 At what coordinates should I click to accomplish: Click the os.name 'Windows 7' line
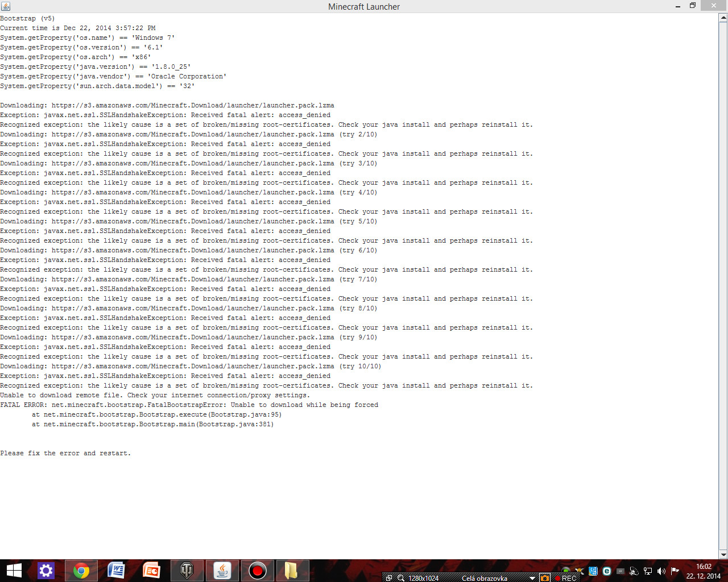click(88, 38)
